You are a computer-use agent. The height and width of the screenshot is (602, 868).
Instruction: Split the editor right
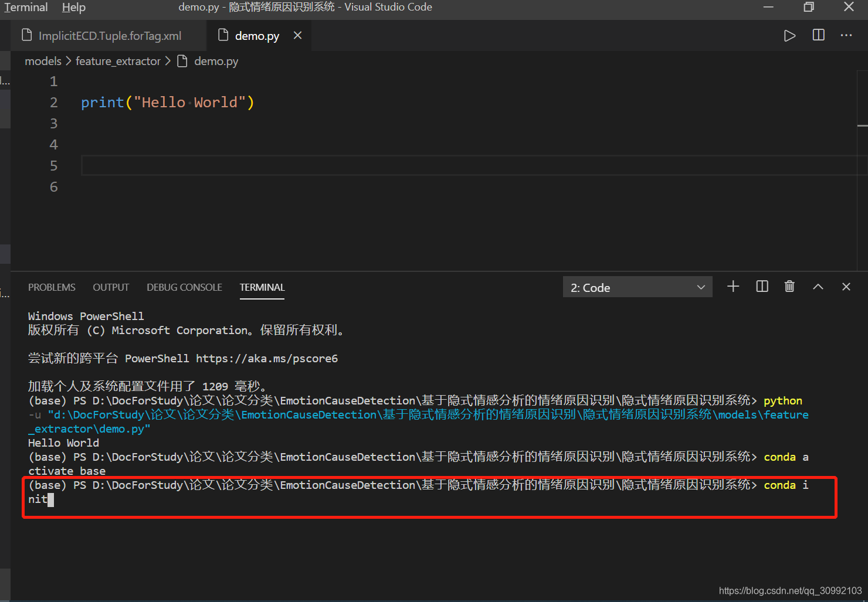tap(819, 35)
